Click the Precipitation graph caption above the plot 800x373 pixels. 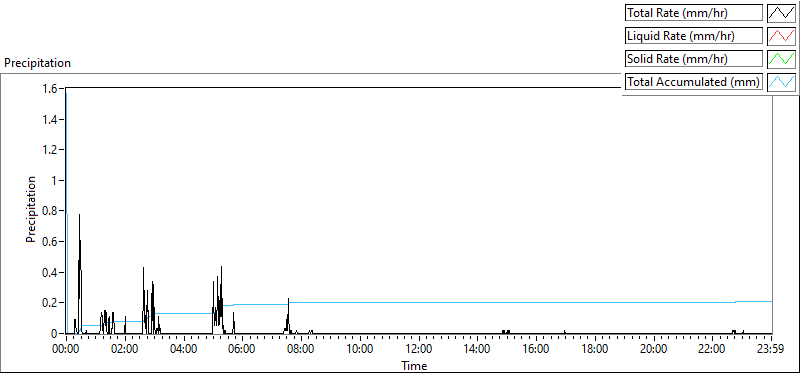[x=37, y=63]
